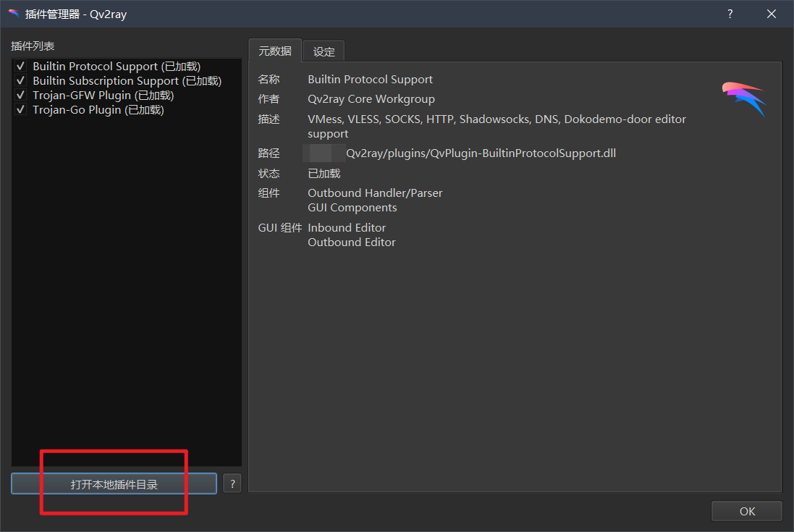Click the Qv2ray feather logo in metadata panel
The image size is (794, 532).
[x=744, y=98]
